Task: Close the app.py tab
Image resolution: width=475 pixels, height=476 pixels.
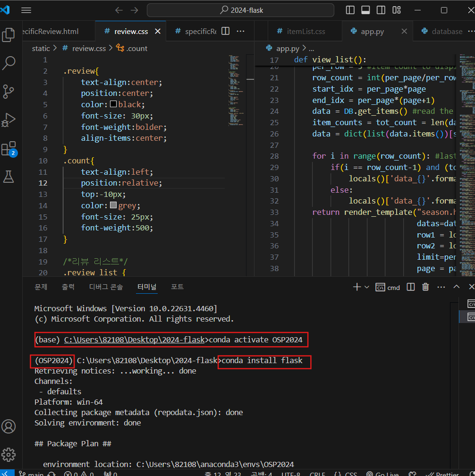Action: [x=404, y=31]
